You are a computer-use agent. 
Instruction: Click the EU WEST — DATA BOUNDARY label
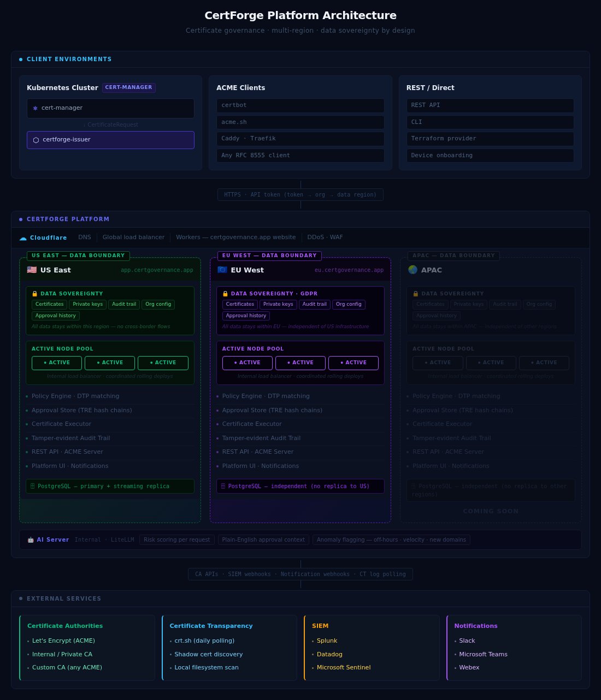[x=269, y=256]
